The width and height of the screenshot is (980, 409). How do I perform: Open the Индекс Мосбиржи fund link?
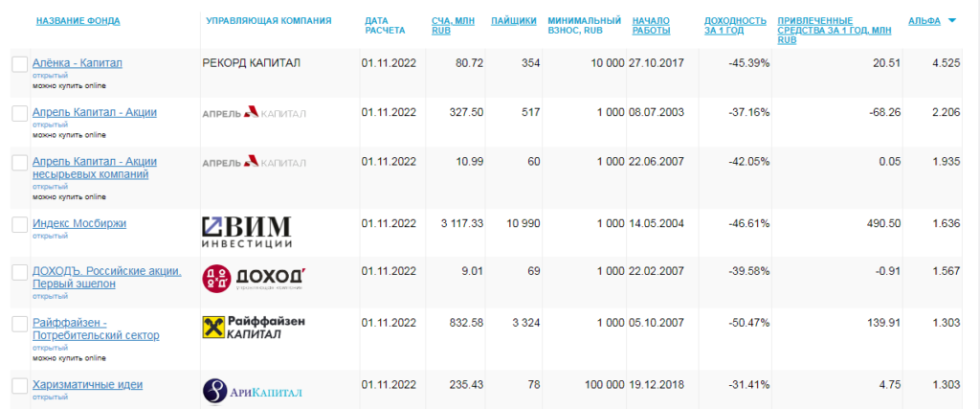click(79, 223)
